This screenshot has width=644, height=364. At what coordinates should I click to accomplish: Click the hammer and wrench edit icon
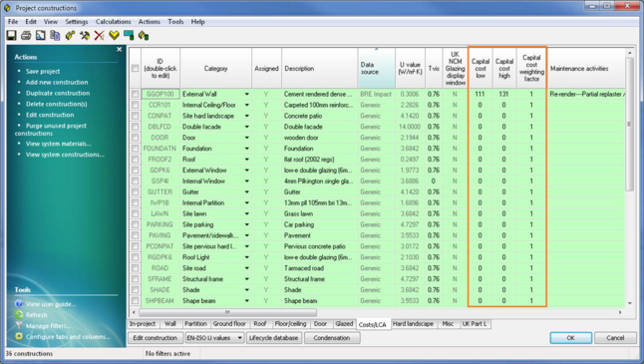tap(85, 35)
